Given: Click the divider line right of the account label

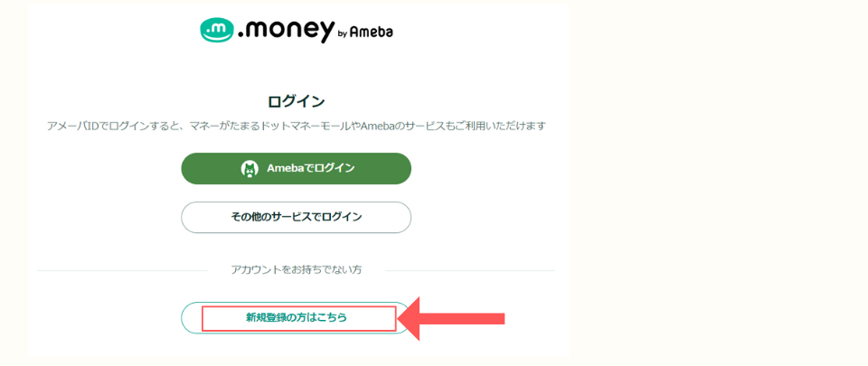Looking at the screenshot, I should (x=469, y=271).
